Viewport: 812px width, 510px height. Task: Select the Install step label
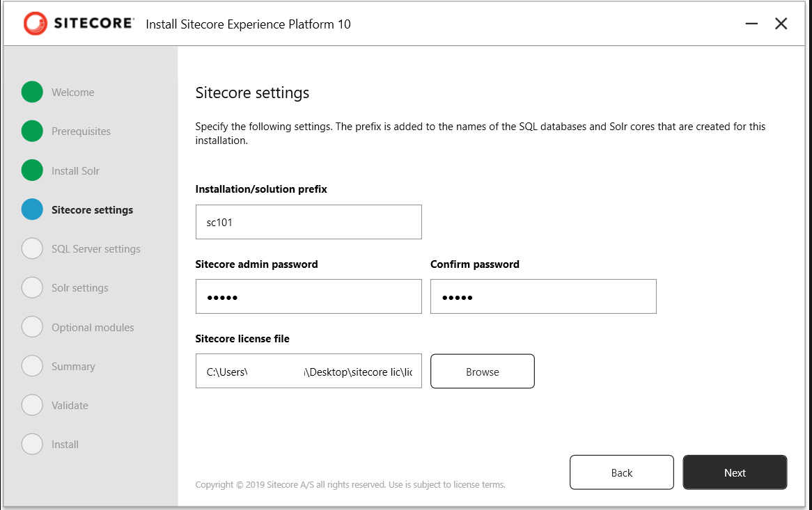[x=65, y=444]
